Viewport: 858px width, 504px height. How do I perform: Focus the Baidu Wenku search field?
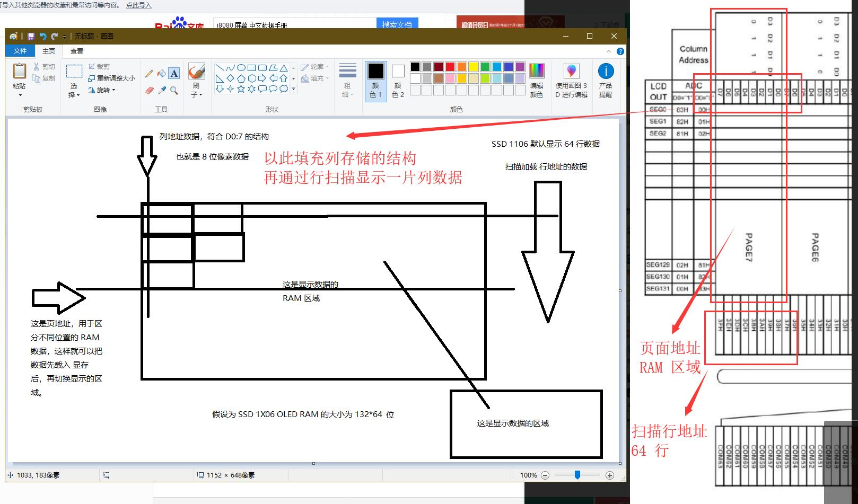295,24
